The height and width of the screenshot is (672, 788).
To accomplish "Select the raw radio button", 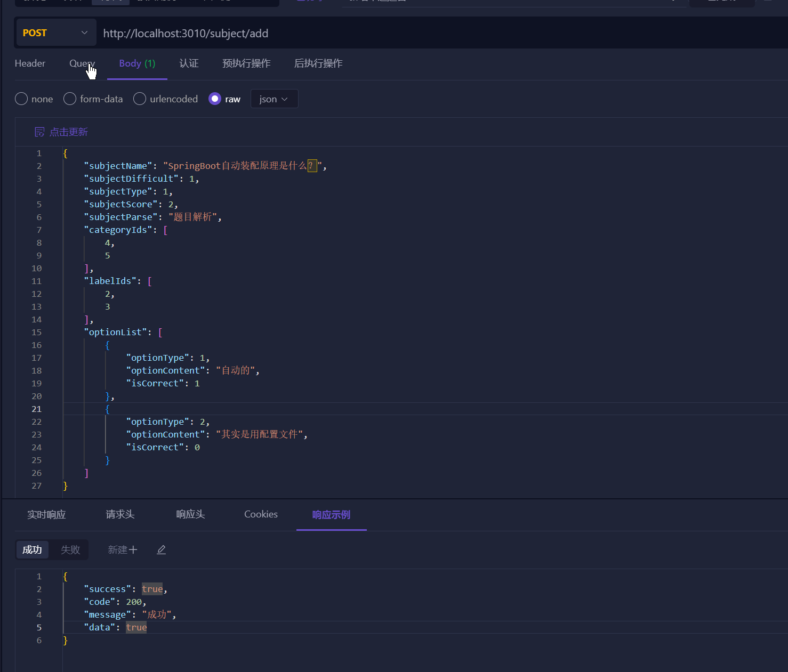I will [x=215, y=99].
